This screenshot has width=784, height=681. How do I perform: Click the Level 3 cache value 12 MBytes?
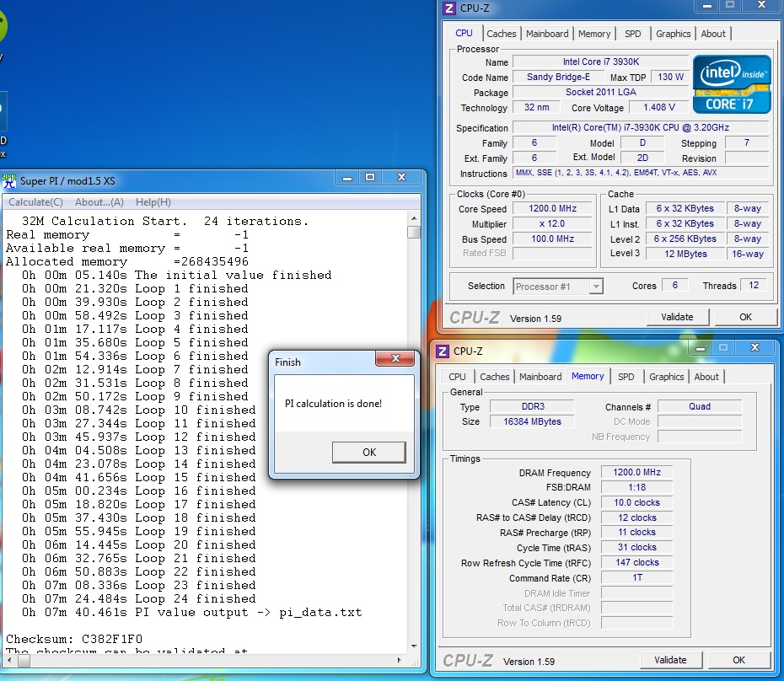click(685, 254)
